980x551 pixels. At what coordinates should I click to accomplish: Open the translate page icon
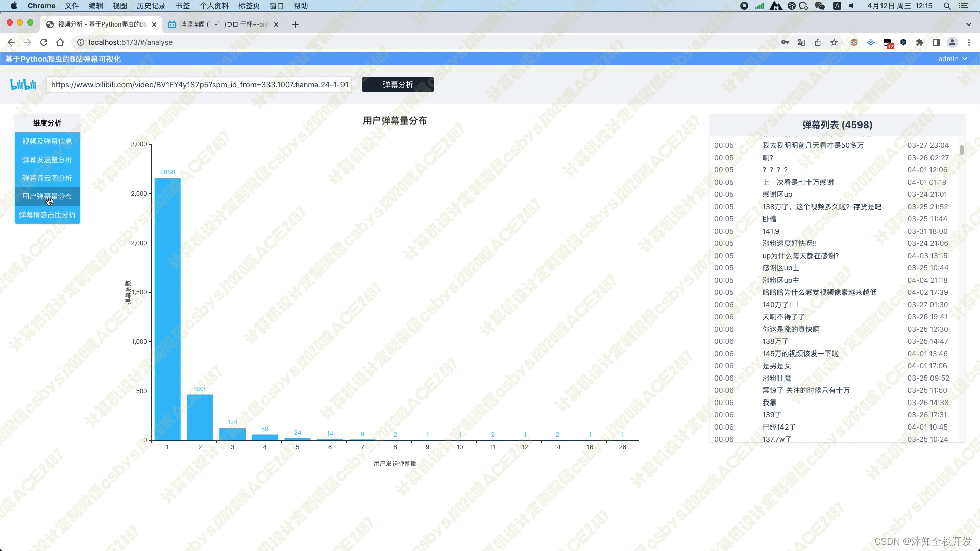click(x=801, y=42)
